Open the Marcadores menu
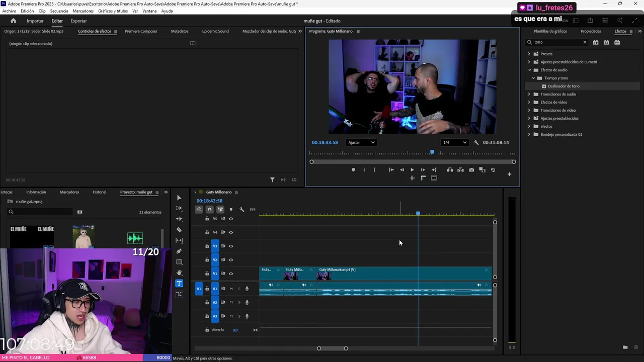Screen dimensions: 644x362 click(x=83, y=11)
